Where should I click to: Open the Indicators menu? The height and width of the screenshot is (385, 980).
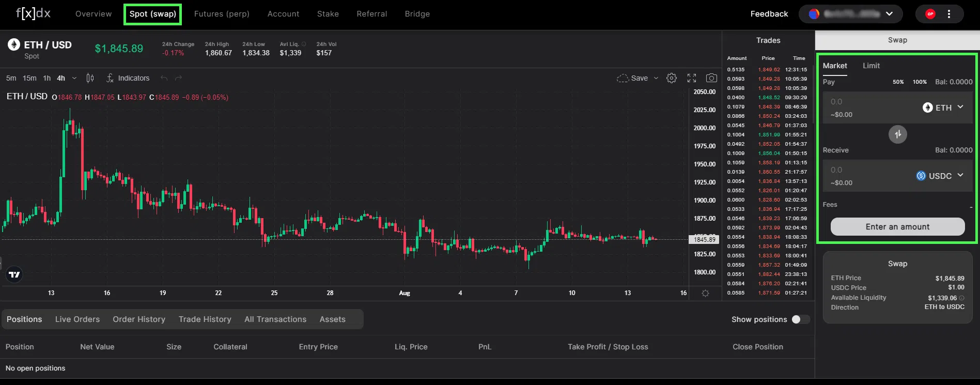click(x=128, y=78)
